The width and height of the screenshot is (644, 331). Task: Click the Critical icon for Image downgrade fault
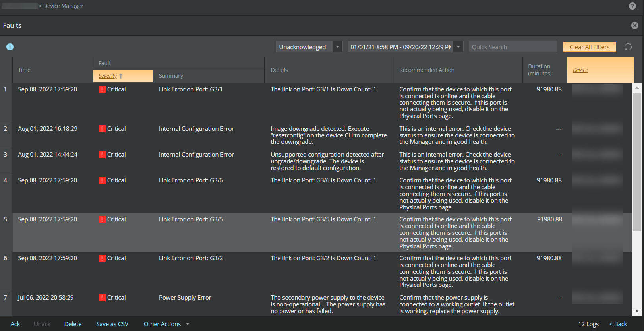[x=102, y=129]
